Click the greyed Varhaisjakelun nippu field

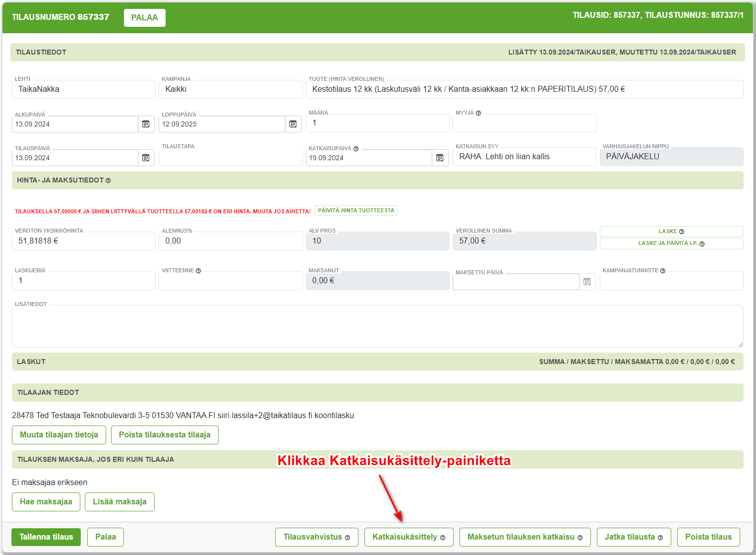click(671, 157)
